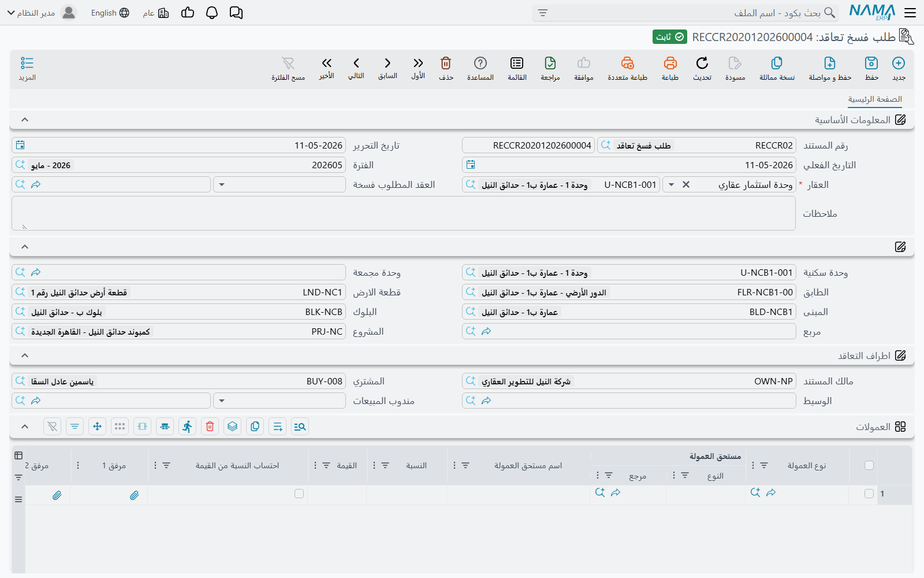Go to الأخير (Last) record
The height and width of the screenshot is (578, 924).
(x=327, y=63)
